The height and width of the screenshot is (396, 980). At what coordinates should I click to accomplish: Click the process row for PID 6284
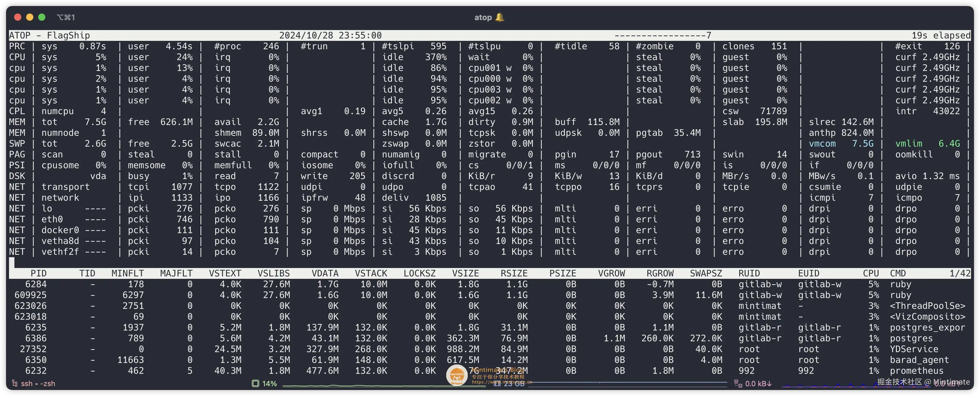coord(36,284)
